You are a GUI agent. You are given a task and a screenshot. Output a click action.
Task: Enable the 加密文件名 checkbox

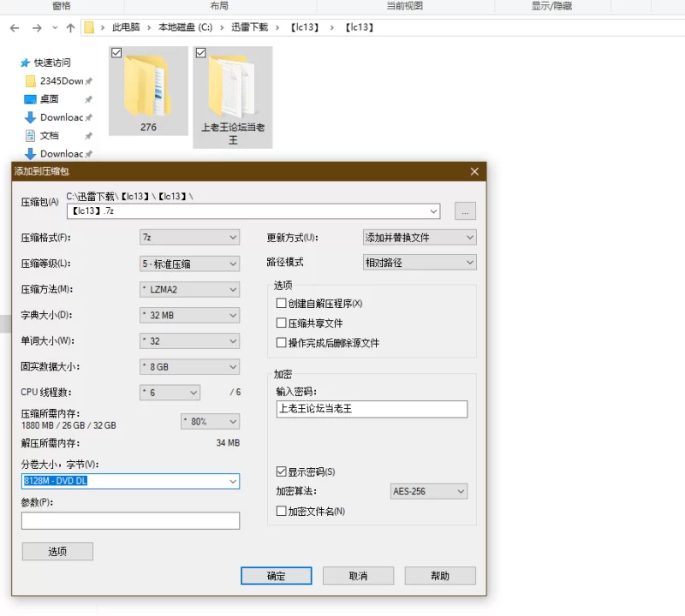tap(282, 511)
